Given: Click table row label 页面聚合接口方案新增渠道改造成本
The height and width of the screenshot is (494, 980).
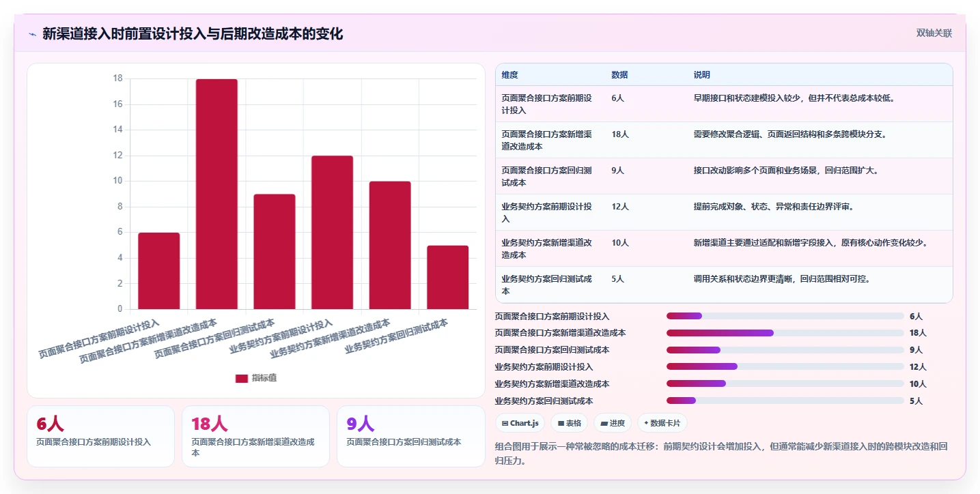Looking at the screenshot, I should pyautogui.click(x=547, y=141).
